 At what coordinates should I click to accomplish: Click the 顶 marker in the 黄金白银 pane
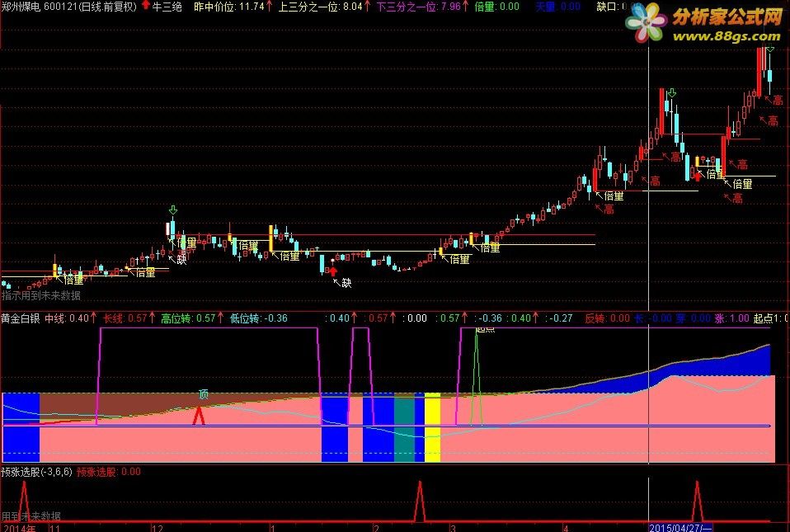[203, 394]
